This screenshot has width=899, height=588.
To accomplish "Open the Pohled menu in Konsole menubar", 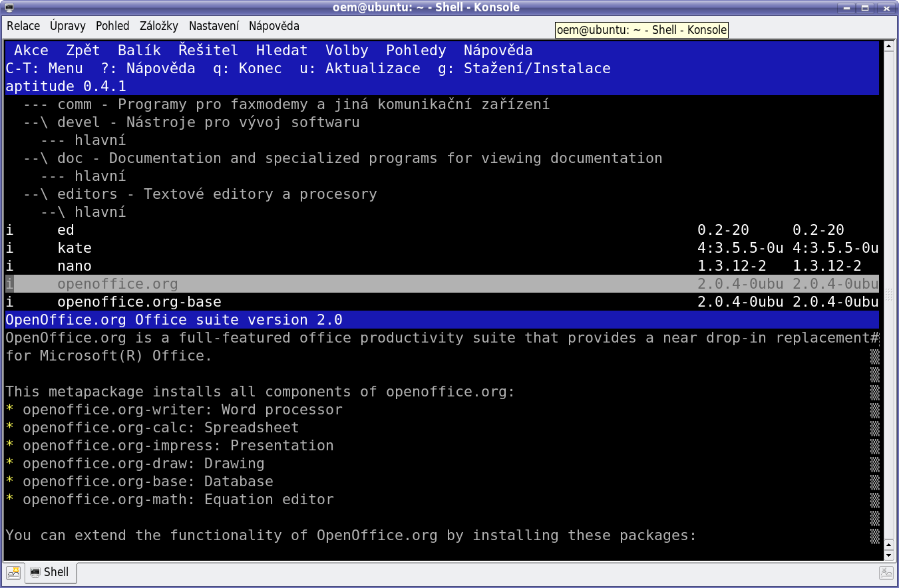I will [x=112, y=26].
